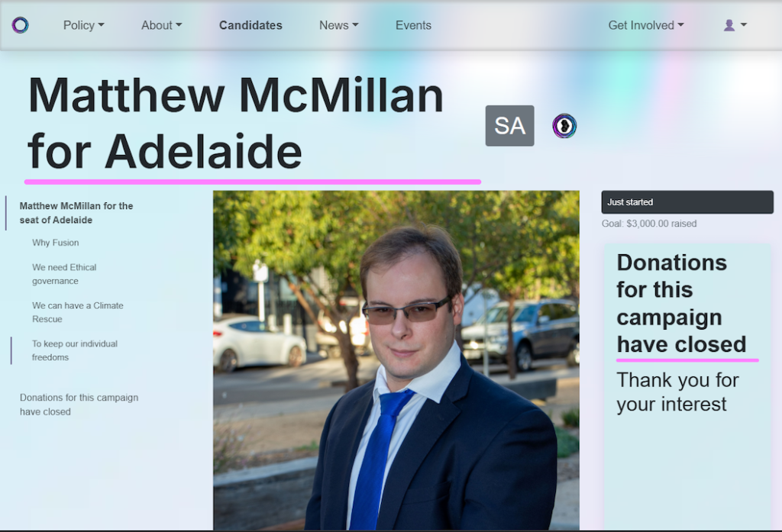Expand the Get Involved dropdown
The height and width of the screenshot is (532, 782).
click(646, 25)
